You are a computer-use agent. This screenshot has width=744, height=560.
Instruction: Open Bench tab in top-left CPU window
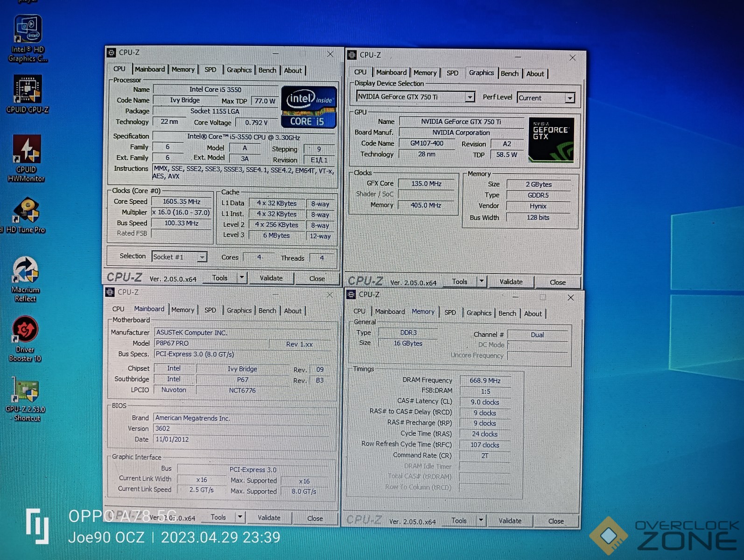267,70
